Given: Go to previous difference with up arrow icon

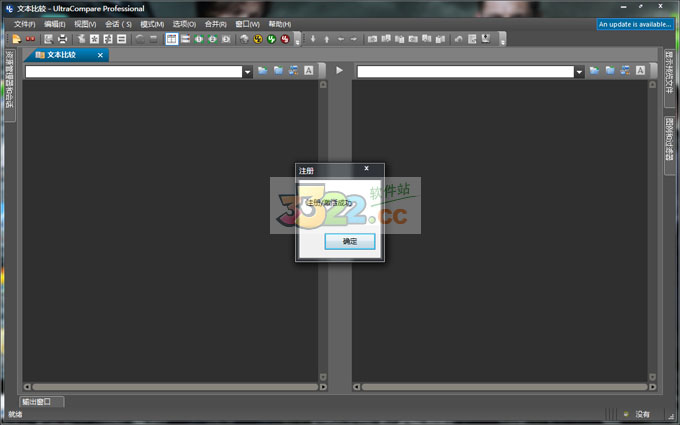Looking at the screenshot, I should pos(327,39).
